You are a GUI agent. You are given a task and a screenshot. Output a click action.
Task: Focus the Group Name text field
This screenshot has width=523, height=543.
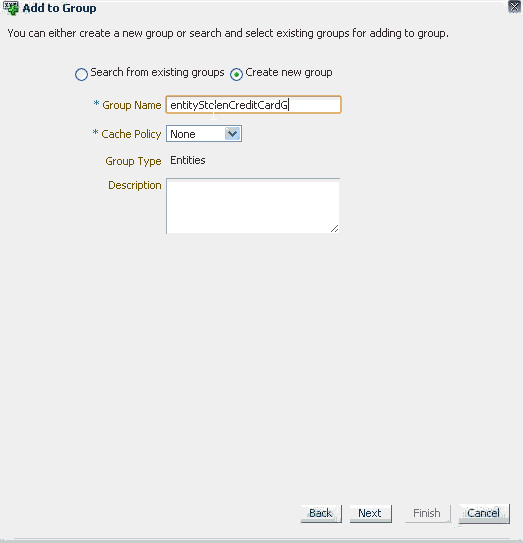point(254,105)
